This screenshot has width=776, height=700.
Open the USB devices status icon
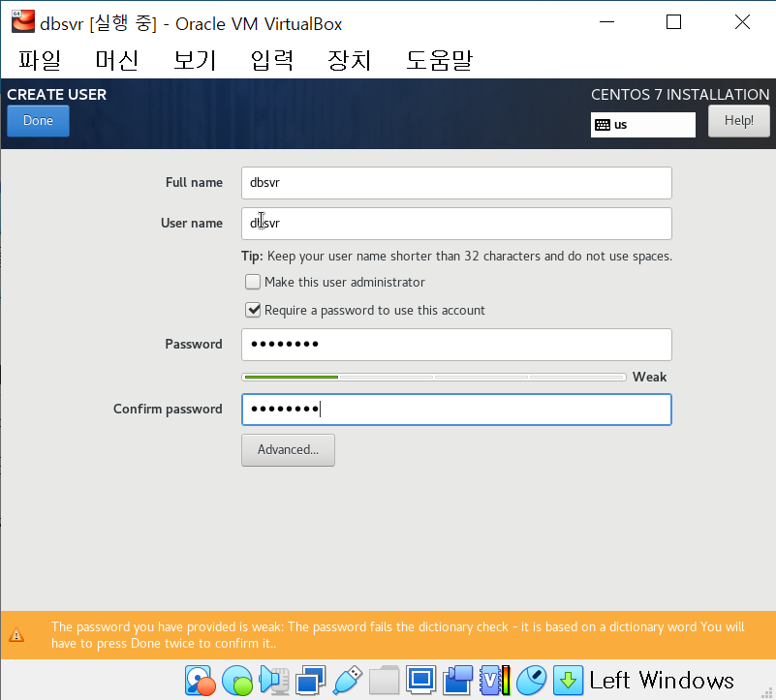coord(348,681)
